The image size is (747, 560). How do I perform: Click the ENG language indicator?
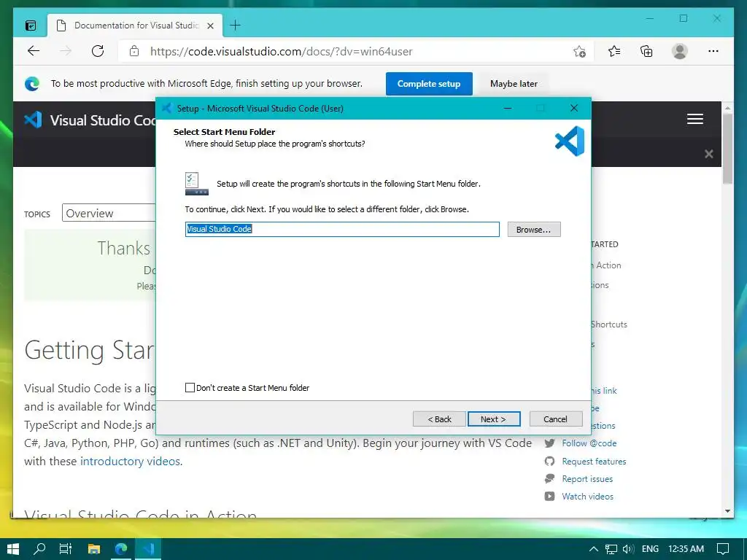click(650, 549)
